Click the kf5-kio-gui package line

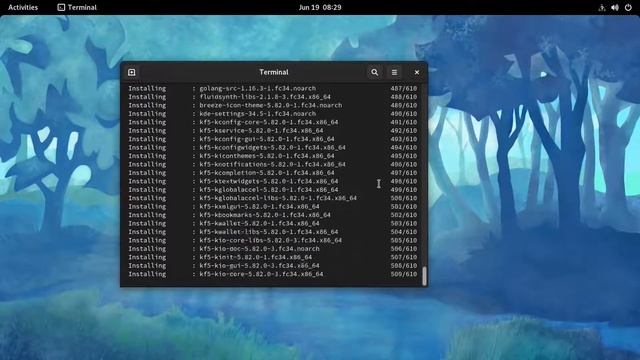(x=273, y=266)
